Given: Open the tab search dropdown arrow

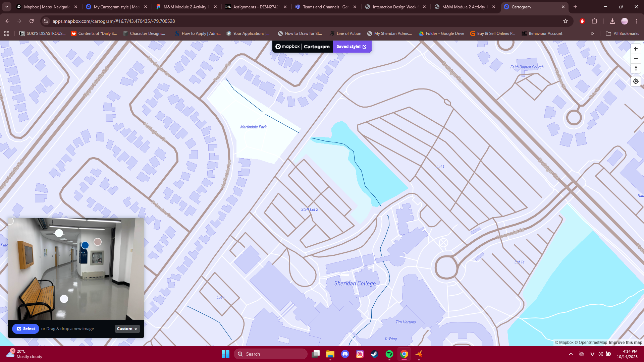Looking at the screenshot, I should 7,7.
